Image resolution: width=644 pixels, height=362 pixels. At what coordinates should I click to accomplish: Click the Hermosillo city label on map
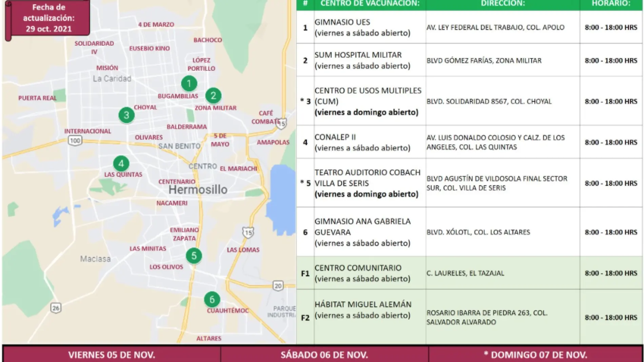tap(198, 190)
